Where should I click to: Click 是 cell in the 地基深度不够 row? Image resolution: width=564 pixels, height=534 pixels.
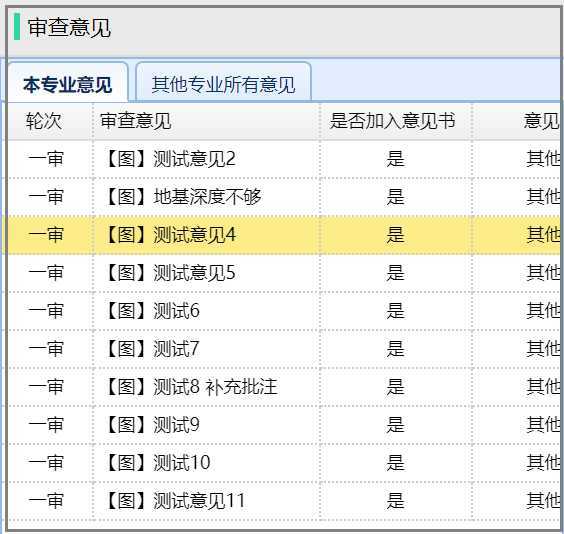click(x=396, y=197)
